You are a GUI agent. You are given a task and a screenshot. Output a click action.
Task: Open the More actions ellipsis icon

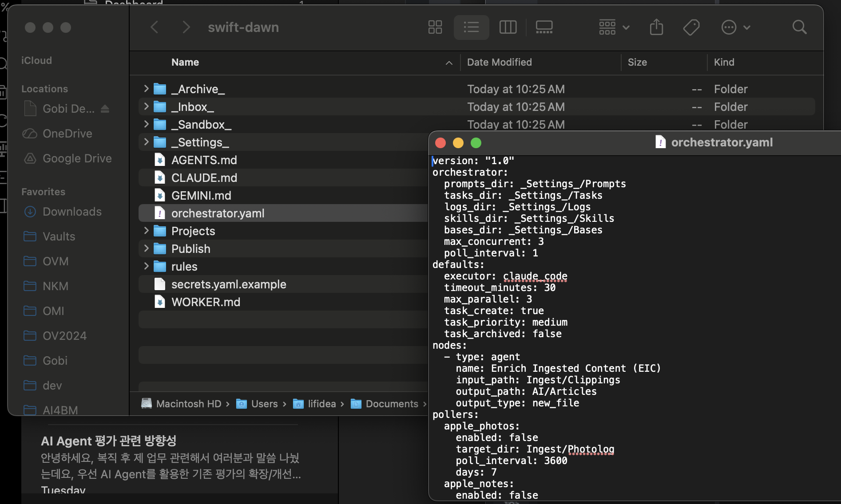tap(729, 27)
